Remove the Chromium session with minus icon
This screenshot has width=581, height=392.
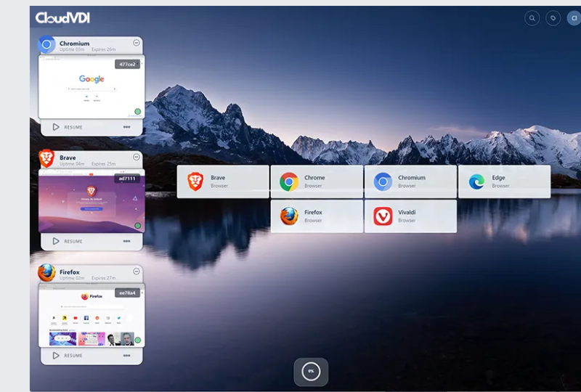[x=137, y=43]
